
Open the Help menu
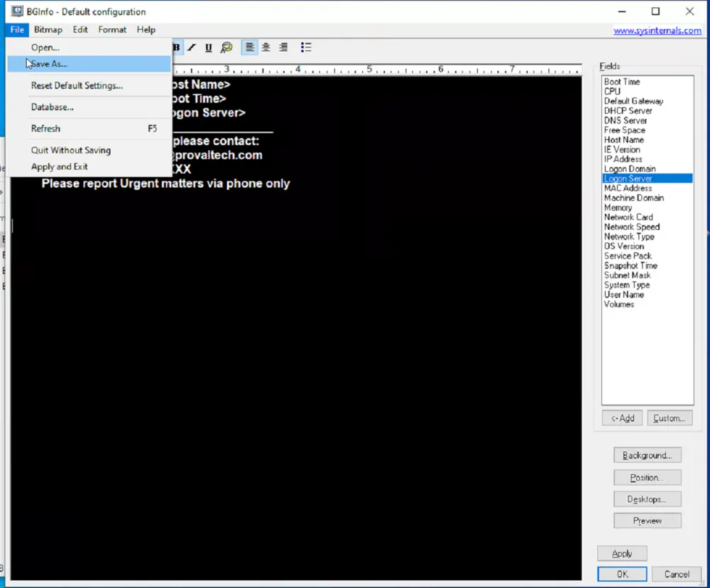tap(146, 29)
